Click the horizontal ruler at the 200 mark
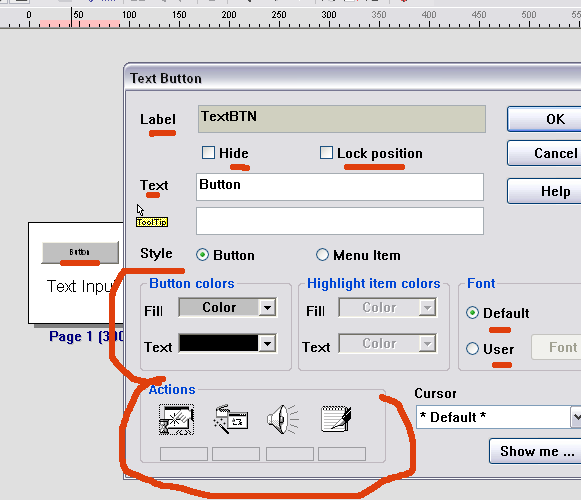 pyautogui.click(x=229, y=19)
